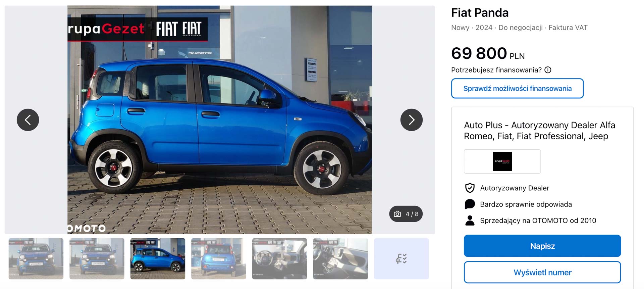This screenshot has height=289, width=644.
Task: Select first thumbnail of front view
Action: (36, 259)
